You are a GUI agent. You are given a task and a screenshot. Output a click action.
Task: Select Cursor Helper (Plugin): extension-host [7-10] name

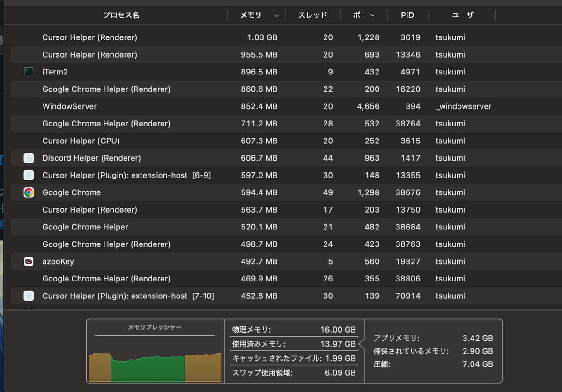coord(128,296)
